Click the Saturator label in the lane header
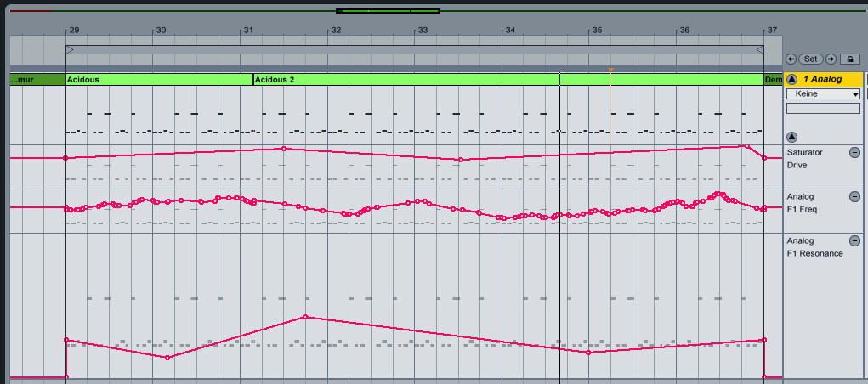The image size is (868, 384). pos(804,152)
